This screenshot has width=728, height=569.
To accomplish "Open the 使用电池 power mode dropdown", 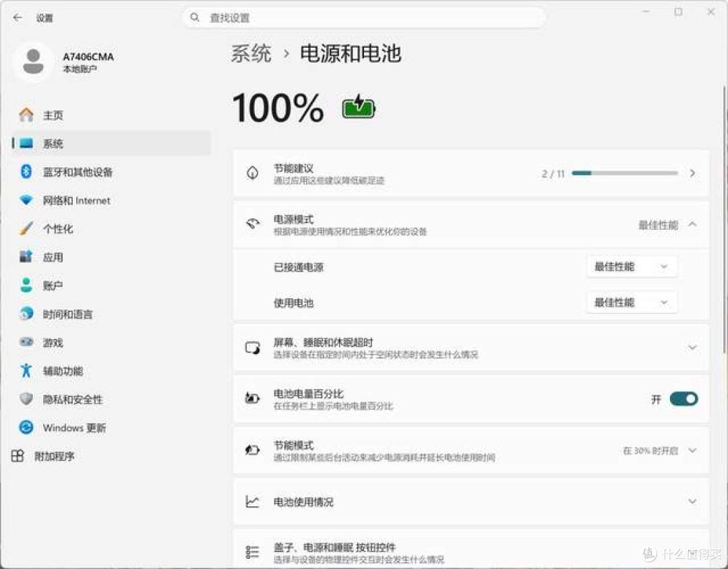I will pyautogui.click(x=632, y=303).
